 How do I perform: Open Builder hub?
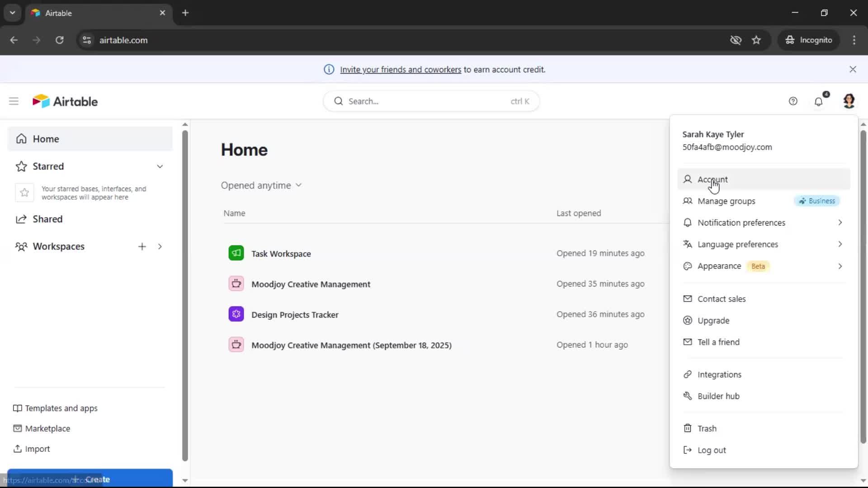(764, 396)
